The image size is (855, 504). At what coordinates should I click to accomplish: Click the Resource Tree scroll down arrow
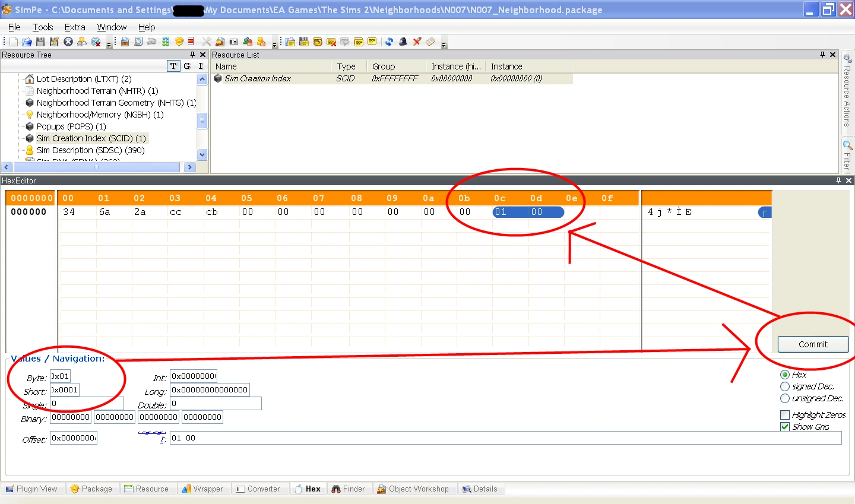[202, 154]
